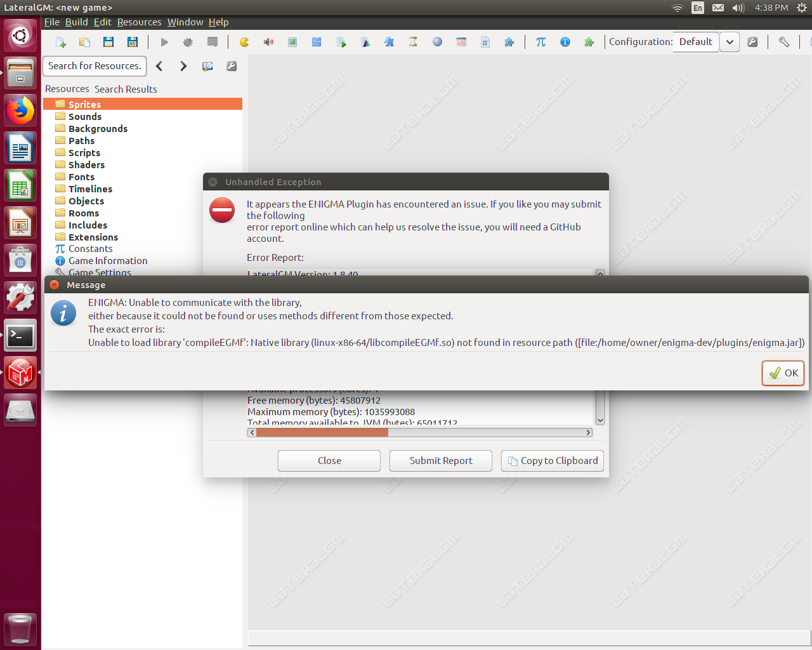Create a room with the room grid icon
Screen dimensions: 812x650
tap(461, 42)
